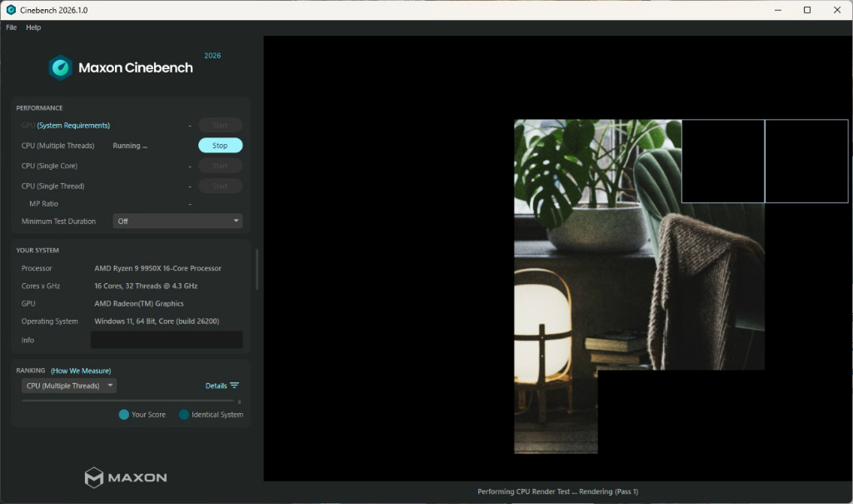Click the 'CPU (Multiple Threads)' performance label
This screenshot has height=504, width=853.
tap(57, 145)
